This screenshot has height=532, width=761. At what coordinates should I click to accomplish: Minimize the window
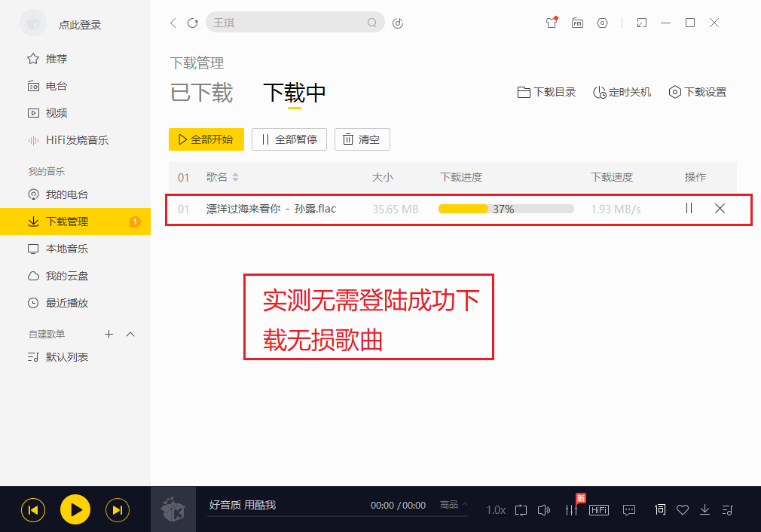665,23
